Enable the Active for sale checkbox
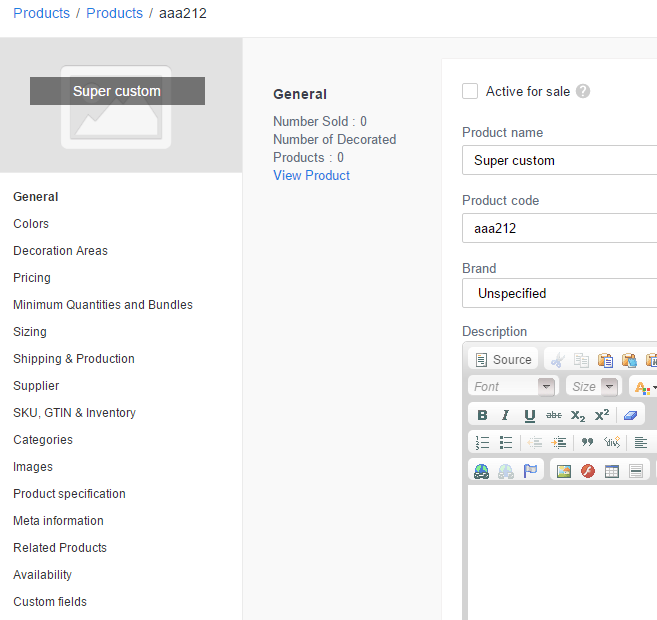The width and height of the screenshot is (657, 620). pos(470,91)
